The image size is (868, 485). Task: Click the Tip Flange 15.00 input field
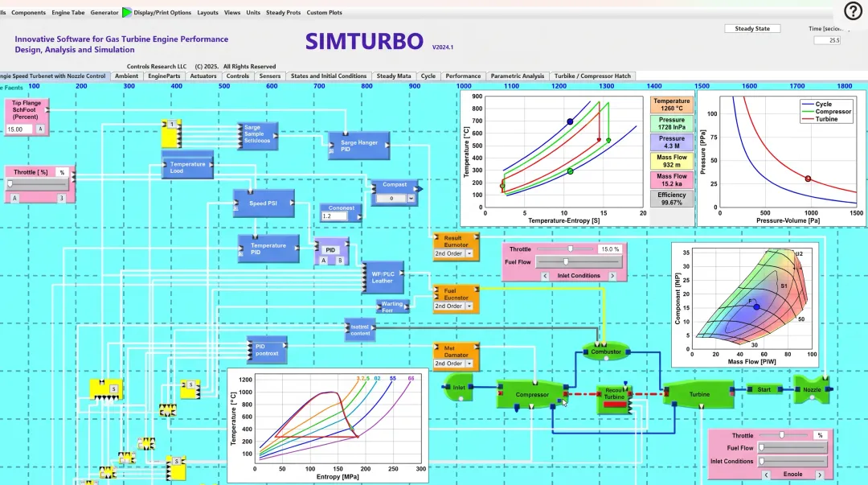[x=20, y=129]
